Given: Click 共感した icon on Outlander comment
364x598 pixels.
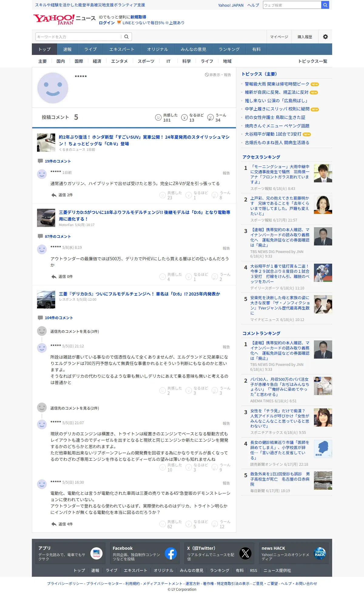Looking at the screenshot, I should click(163, 277).
